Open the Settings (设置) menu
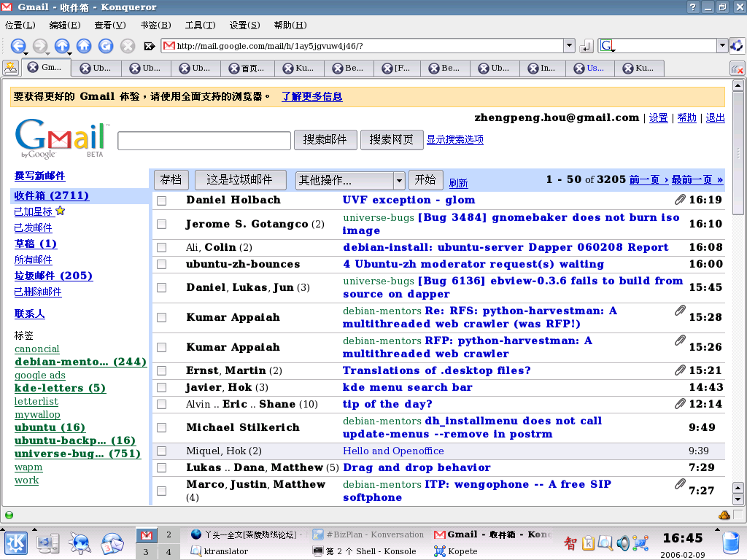 pos(245,26)
